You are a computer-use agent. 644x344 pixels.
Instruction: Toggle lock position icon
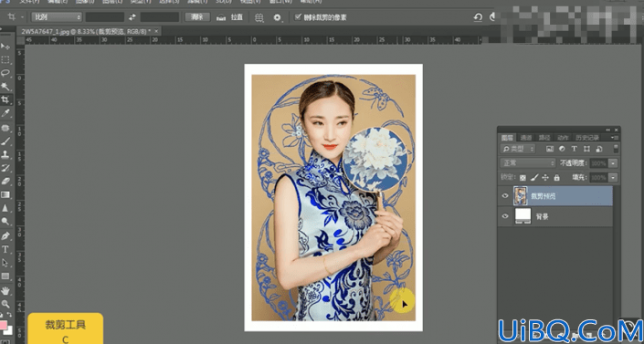[x=545, y=178]
